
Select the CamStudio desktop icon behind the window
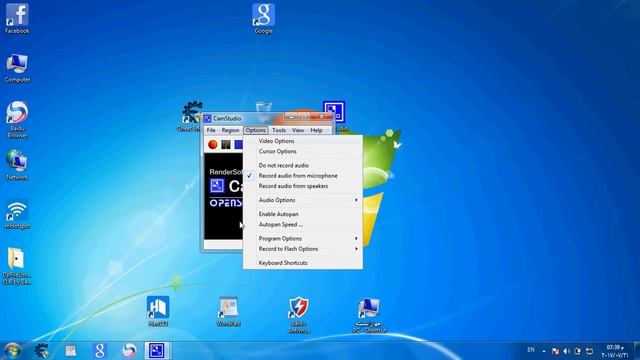pos(334,112)
